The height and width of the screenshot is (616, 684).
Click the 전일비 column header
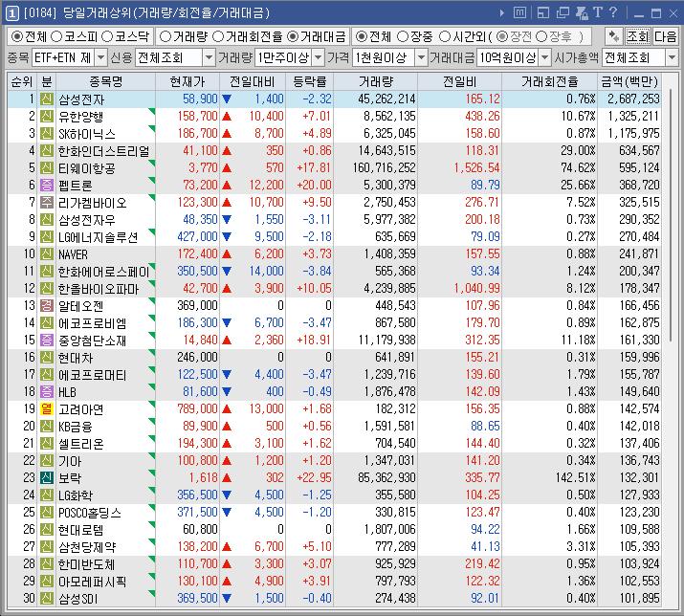459,81
